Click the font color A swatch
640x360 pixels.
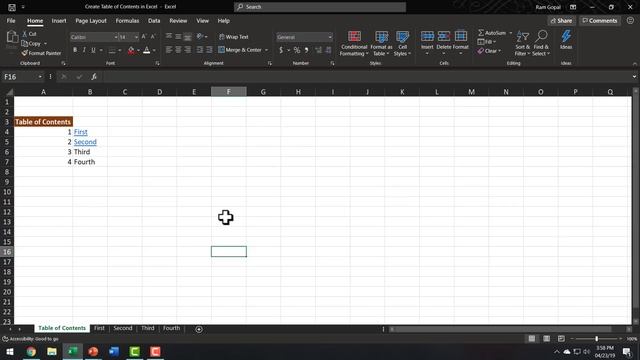point(147,50)
